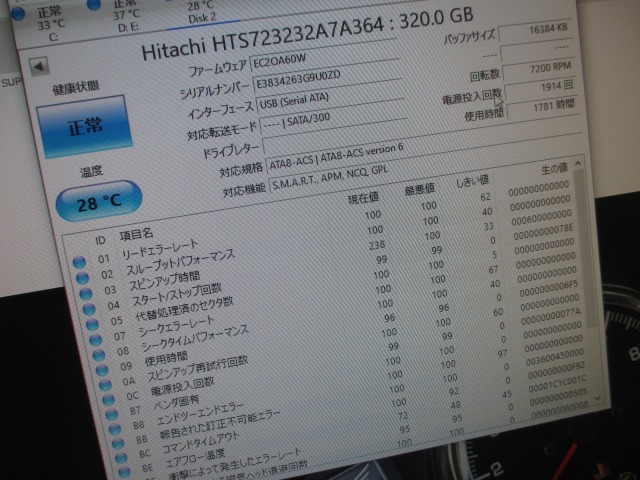Click the buffer size value 16384 KB
The image size is (640, 480).
(x=535, y=31)
